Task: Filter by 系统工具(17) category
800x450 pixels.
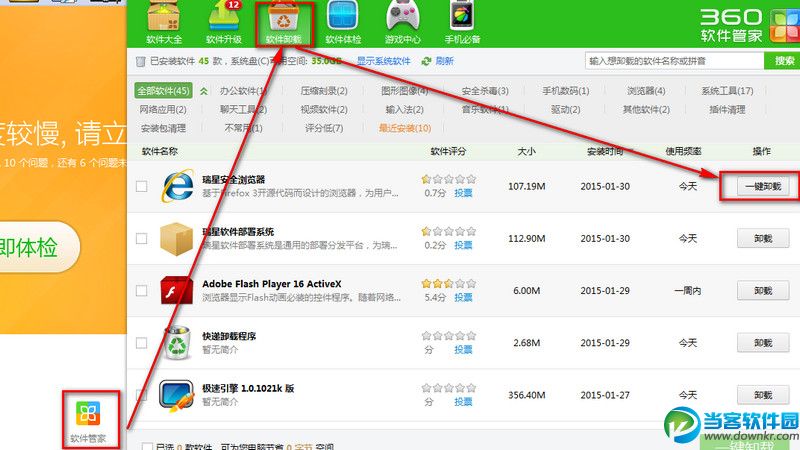Action: click(x=727, y=91)
